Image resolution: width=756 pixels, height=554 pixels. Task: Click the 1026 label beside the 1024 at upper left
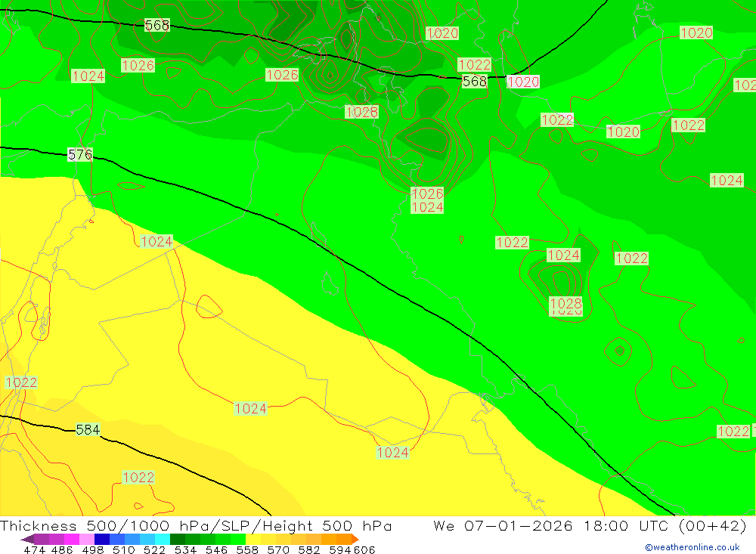click(138, 65)
